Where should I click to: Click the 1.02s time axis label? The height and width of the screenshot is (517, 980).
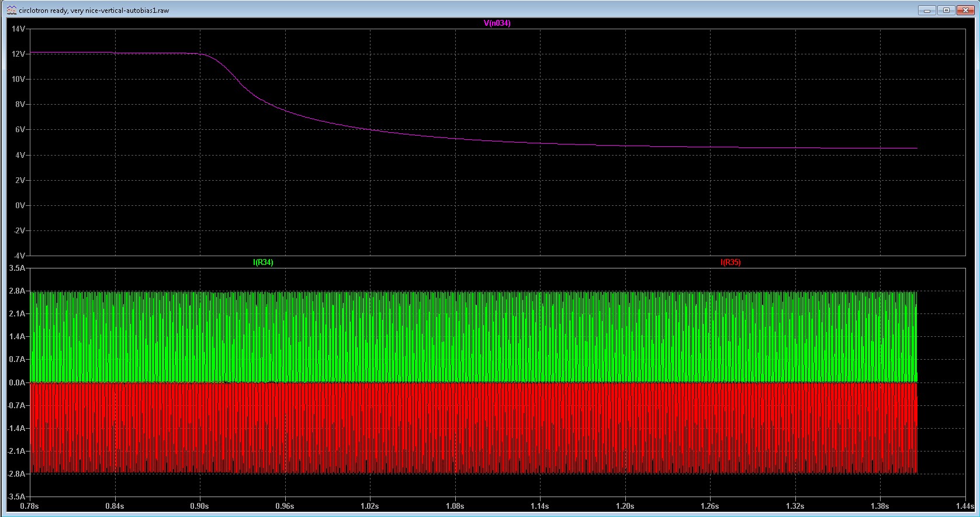click(370, 506)
